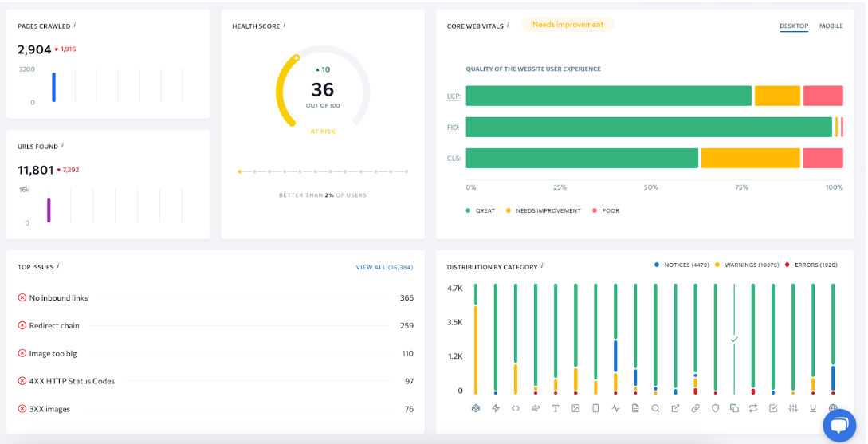Open the info tooltip beside Health Score
Image resolution: width=868 pixels, height=444 pixels.
285,25
